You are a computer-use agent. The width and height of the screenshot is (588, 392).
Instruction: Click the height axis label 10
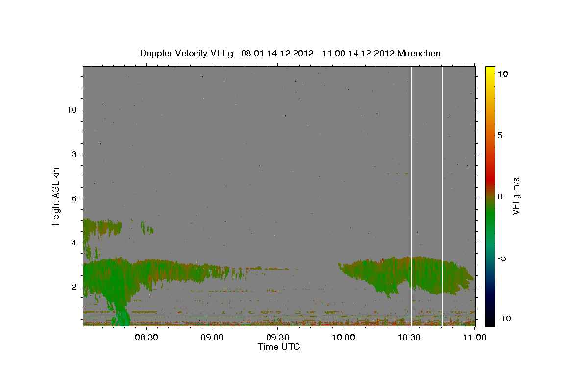72,110
